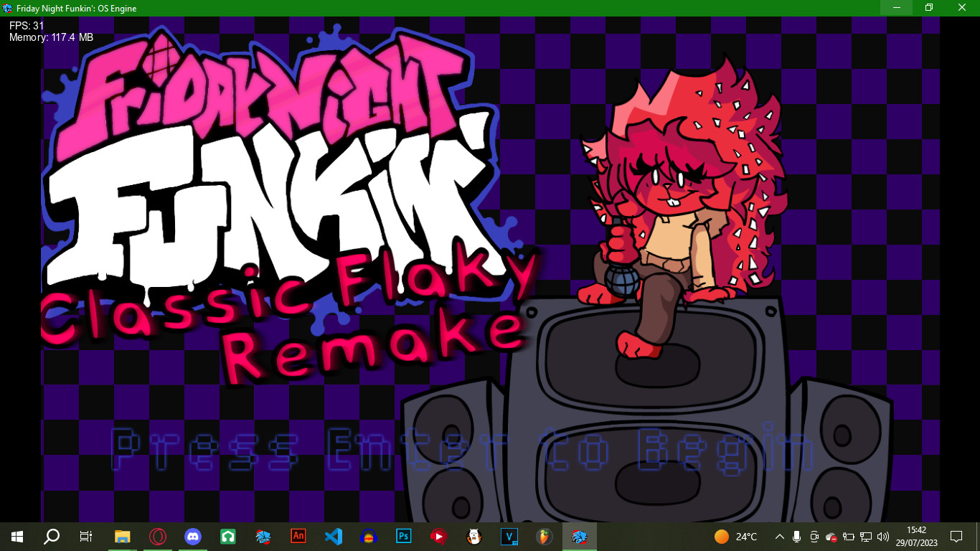Expand the hidden system tray icons
The height and width of the screenshot is (551, 980).
[779, 536]
